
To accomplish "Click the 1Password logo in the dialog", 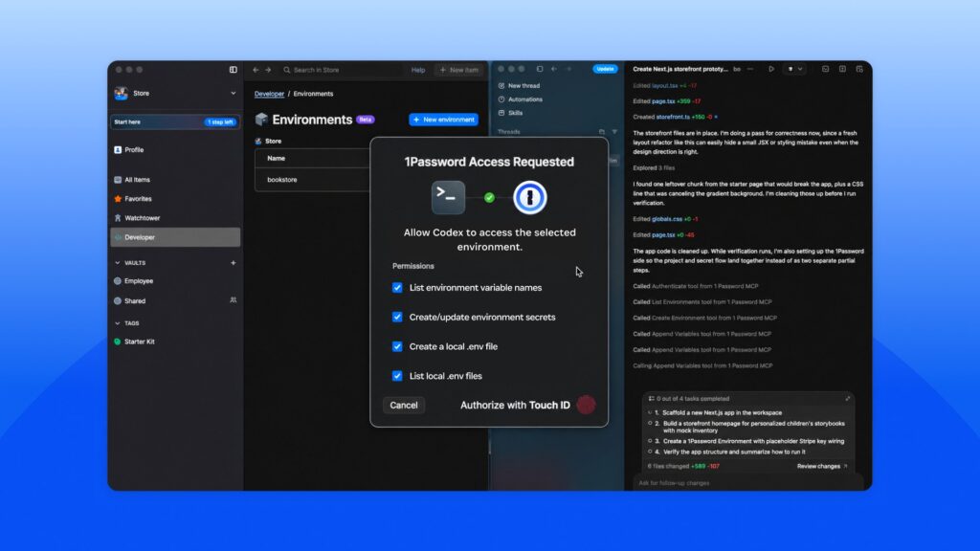I will [530, 197].
